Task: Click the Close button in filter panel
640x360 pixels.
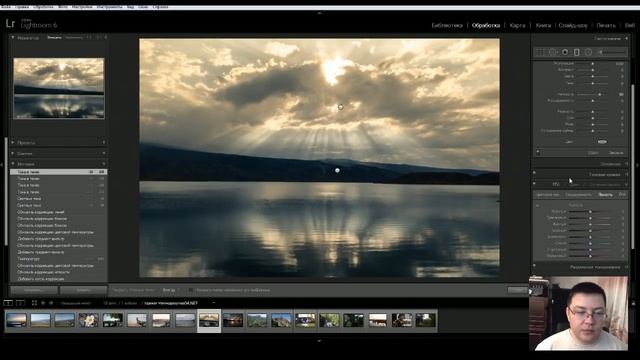Action: (616, 153)
